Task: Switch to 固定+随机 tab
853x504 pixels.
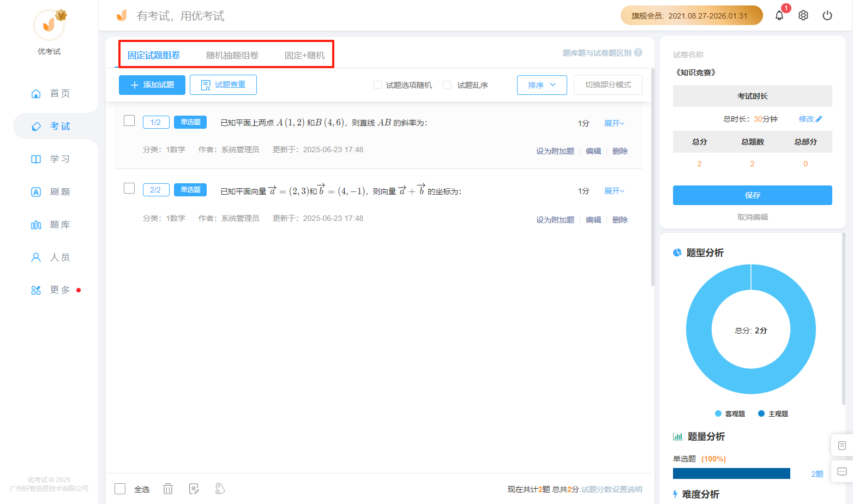Action: [304, 55]
